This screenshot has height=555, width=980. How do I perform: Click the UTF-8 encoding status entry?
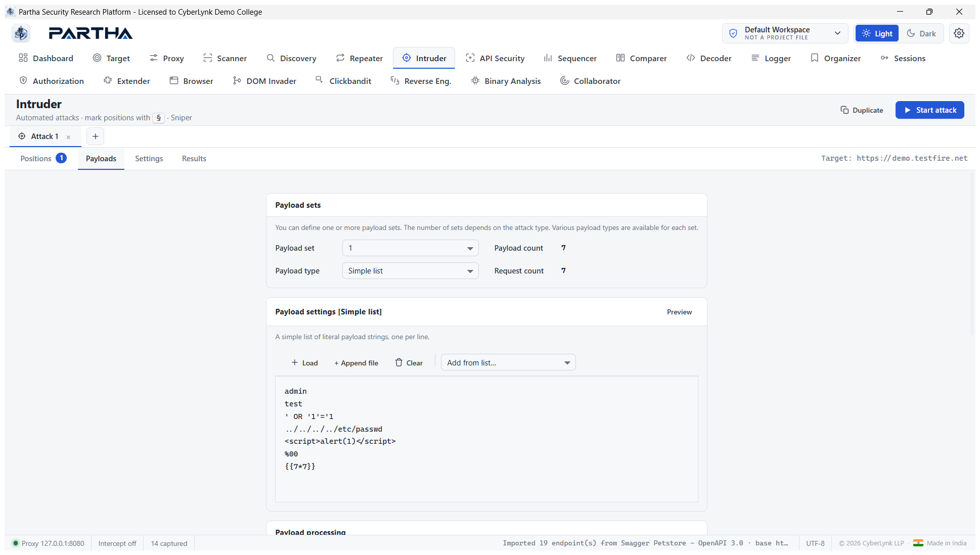[x=815, y=543]
